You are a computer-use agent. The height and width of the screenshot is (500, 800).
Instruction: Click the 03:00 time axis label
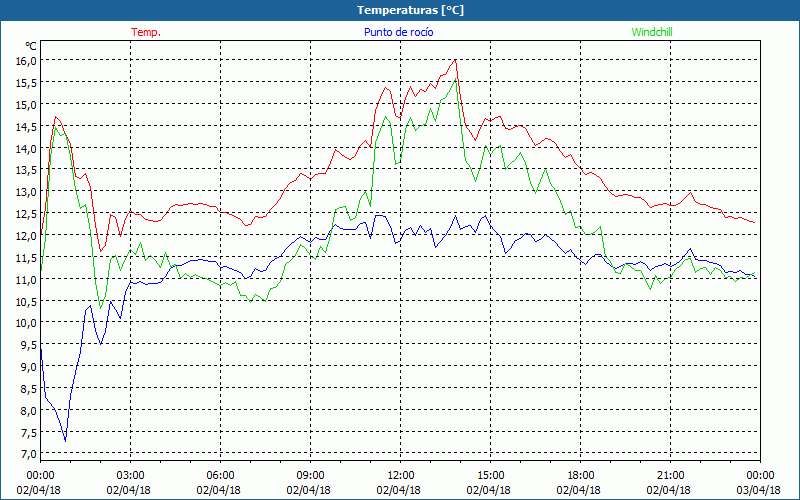131,476
